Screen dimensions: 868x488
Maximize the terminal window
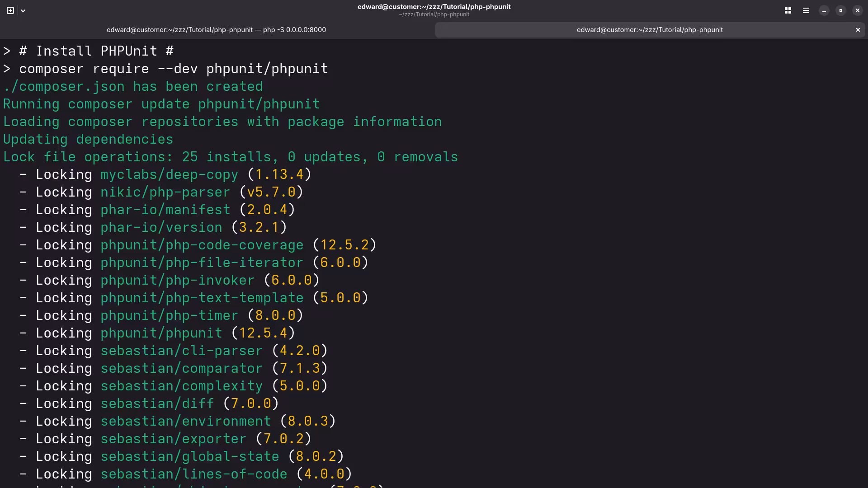pos(840,10)
